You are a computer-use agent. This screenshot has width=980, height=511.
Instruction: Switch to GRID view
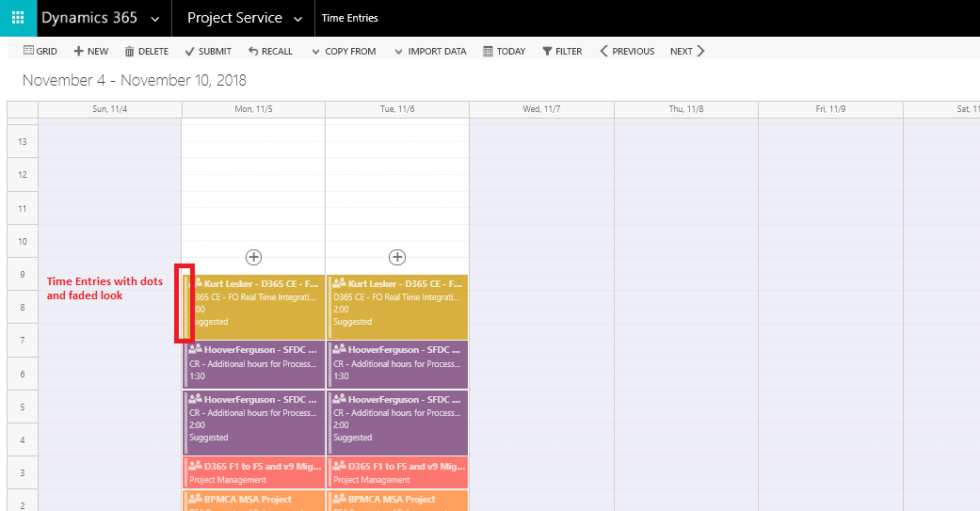pyautogui.click(x=40, y=51)
